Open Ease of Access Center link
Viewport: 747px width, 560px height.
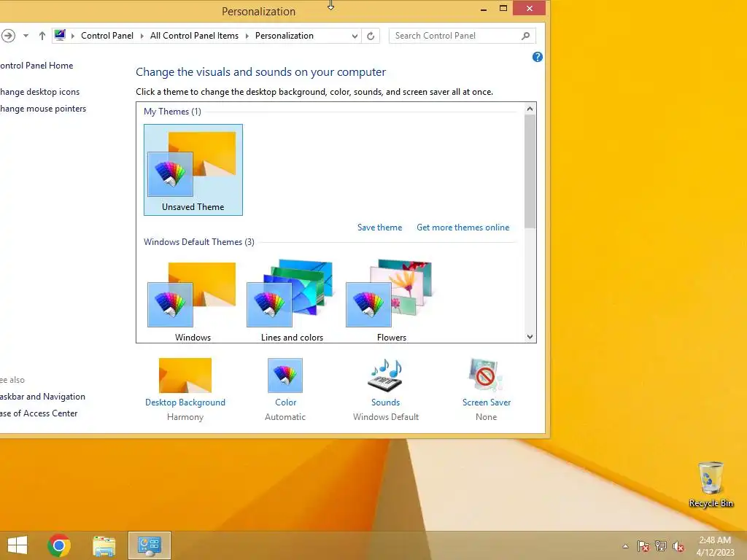click(39, 413)
